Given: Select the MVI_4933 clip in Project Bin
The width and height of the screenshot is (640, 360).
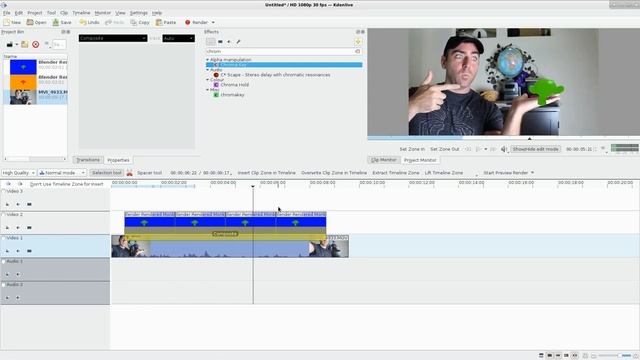Looking at the screenshot, I should pyautogui.click(x=36, y=97).
